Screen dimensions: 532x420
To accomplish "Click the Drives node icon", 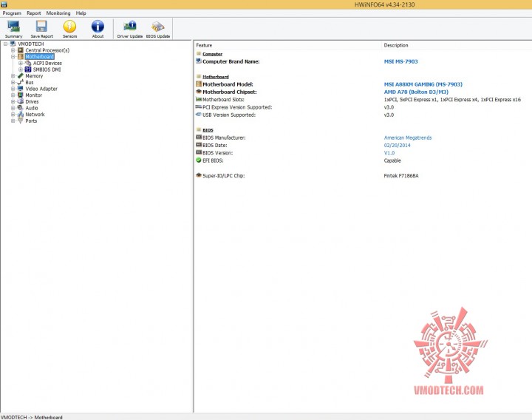I will click(x=21, y=101).
